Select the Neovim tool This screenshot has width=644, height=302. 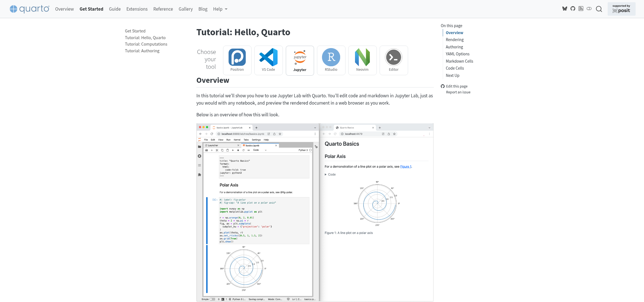click(362, 60)
